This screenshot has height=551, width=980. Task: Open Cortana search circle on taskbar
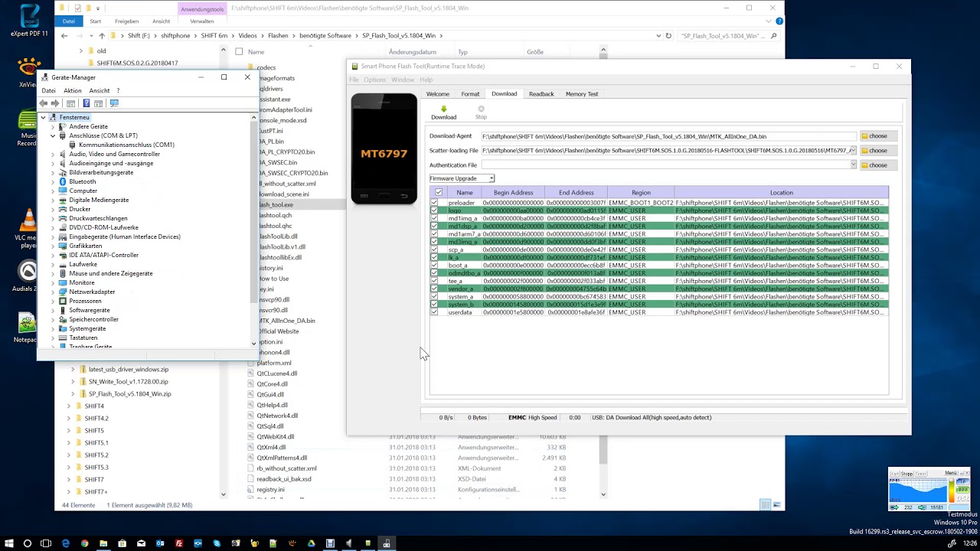point(28,543)
